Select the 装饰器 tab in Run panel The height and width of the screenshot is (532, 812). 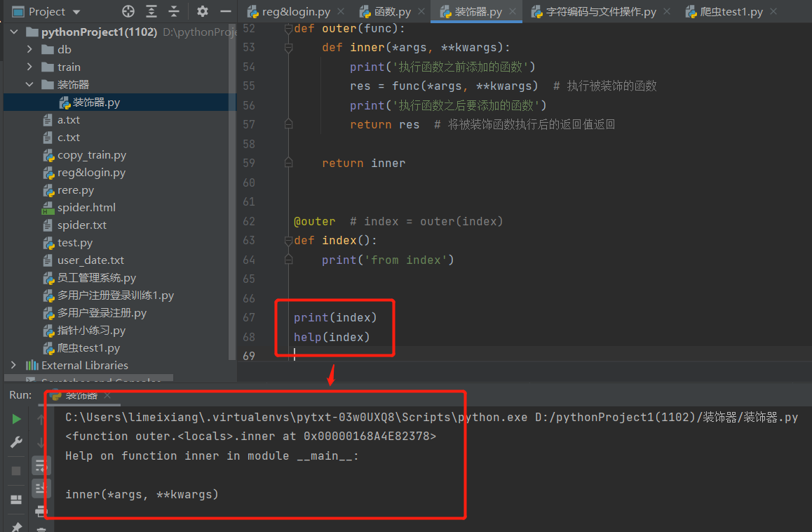coord(81,396)
